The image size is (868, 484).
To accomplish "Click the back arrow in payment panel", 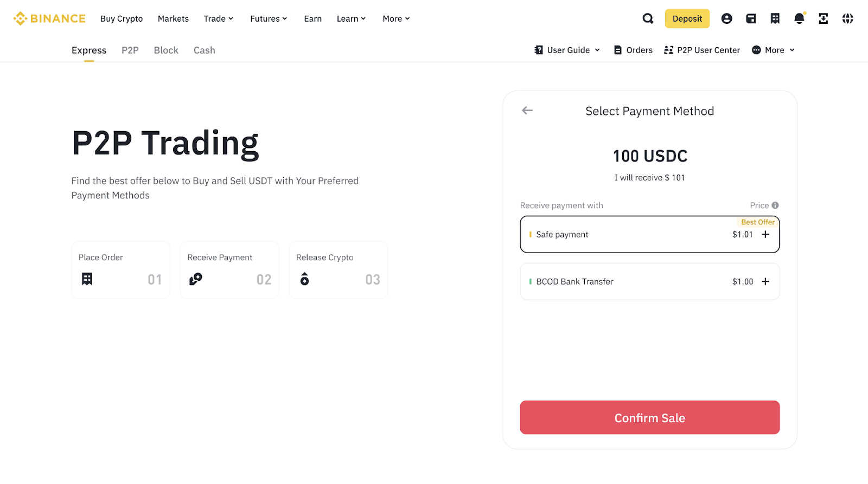I will coord(527,111).
